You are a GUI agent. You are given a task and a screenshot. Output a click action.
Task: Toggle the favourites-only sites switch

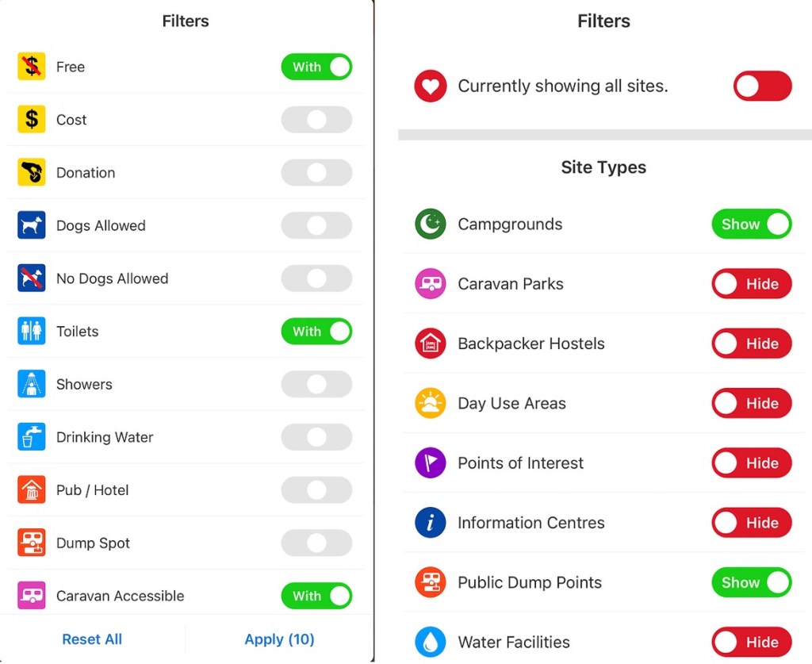click(x=762, y=86)
